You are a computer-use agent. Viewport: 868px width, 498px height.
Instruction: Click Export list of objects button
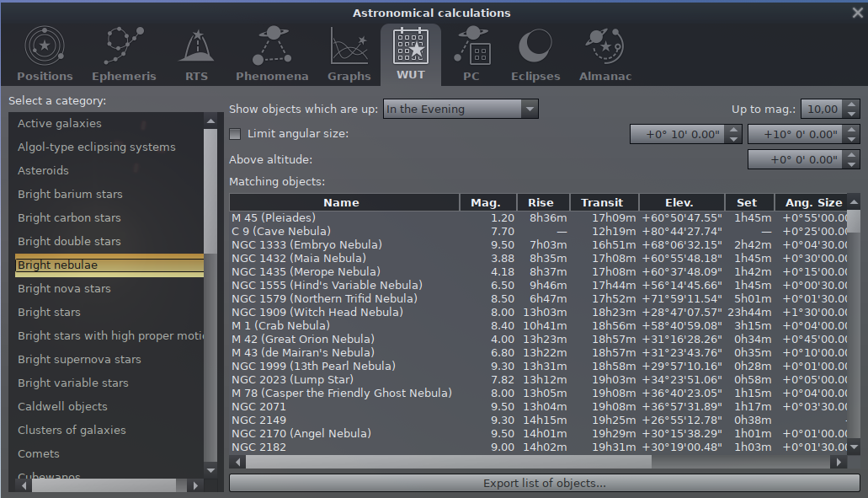[x=544, y=484]
